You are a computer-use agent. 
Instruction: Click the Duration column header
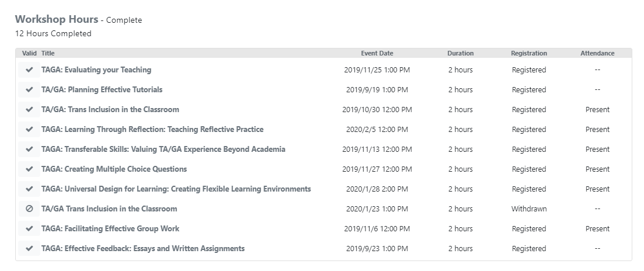(460, 53)
